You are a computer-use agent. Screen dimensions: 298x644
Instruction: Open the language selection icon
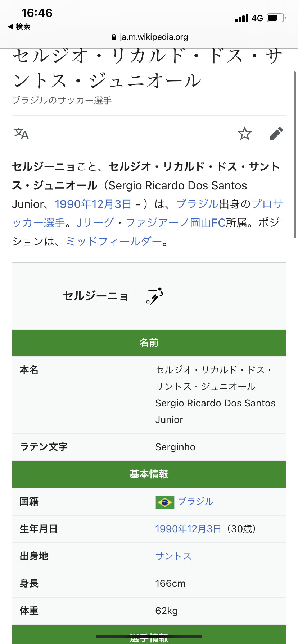(21, 134)
